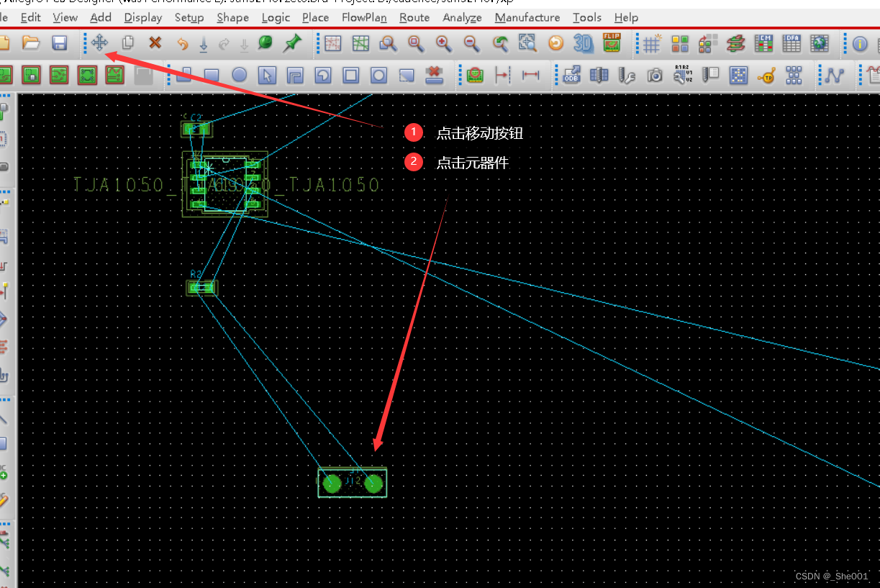
Task: Open the Route menu
Action: 414,17
